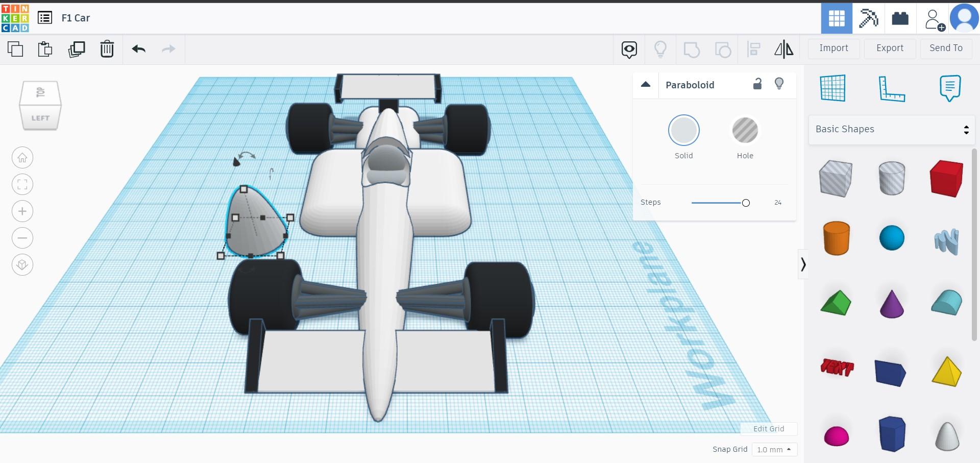Fit all shapes in view
Image resolution: width=980 pixels, height=463 pixels.
click(22, 184)
